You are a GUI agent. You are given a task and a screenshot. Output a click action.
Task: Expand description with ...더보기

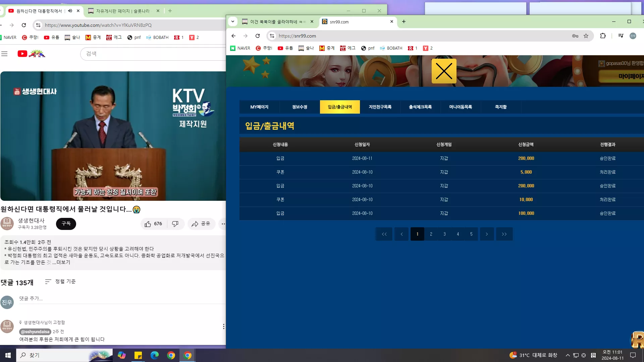coord(61,262)
